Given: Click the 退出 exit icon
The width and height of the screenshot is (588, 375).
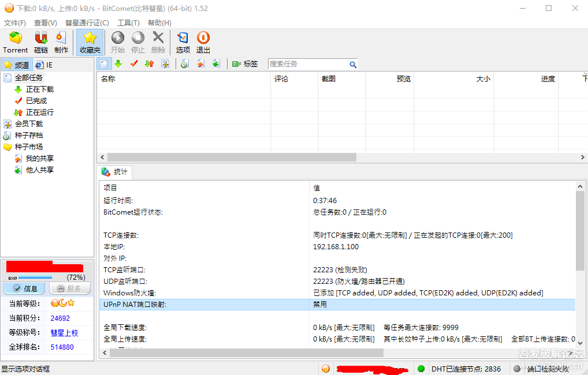Looking at the screenshot, I should point(203,42).
